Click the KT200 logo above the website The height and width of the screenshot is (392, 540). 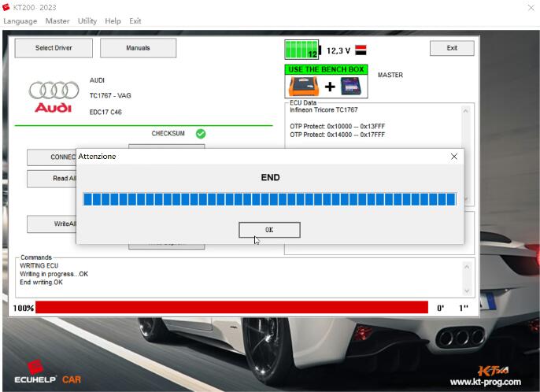tap(493, 371)
